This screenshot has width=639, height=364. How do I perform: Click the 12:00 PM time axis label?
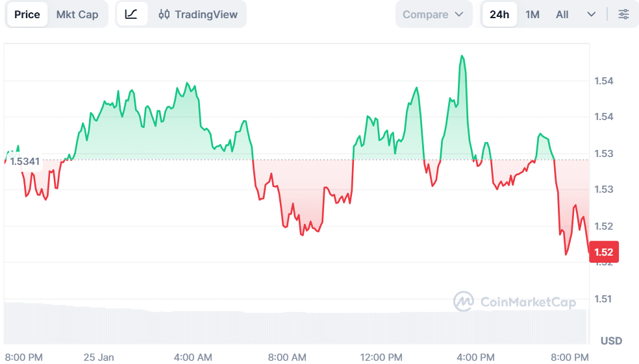click(x=382, y=357)
